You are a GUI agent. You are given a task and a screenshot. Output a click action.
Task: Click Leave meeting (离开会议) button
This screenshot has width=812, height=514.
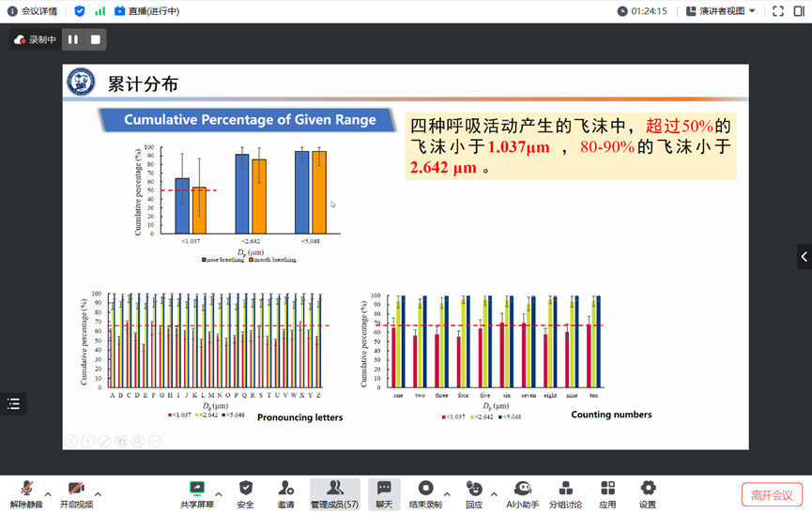click(771, 494)
